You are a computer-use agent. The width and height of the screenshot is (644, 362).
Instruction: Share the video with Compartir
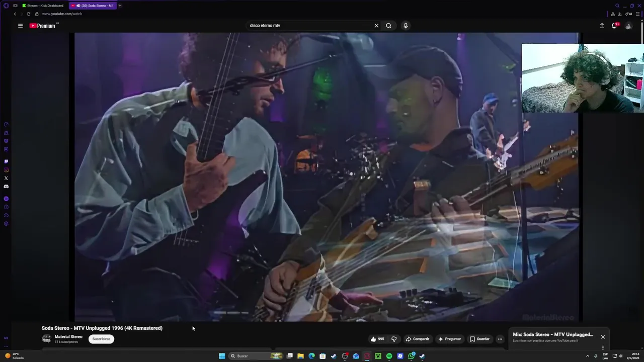point(418,339)
